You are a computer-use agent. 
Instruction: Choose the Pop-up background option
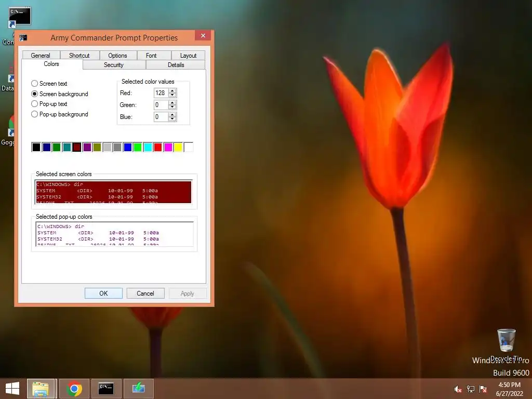[59, 114]
